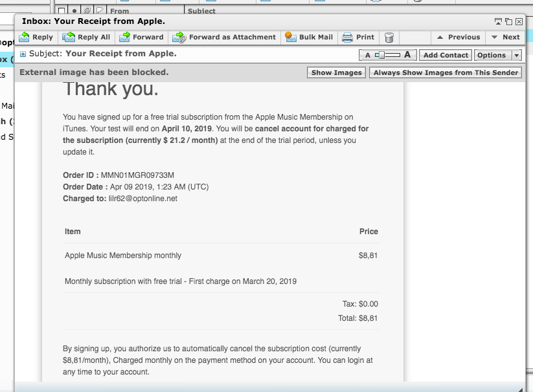533x392 pixels.
Task: Check the select-all checkbox in inbox list header
Action: [61, 10]
